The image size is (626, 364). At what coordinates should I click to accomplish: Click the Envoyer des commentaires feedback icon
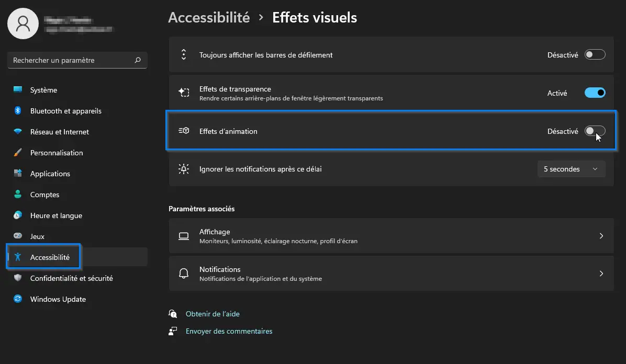click(x=173, y=331)
